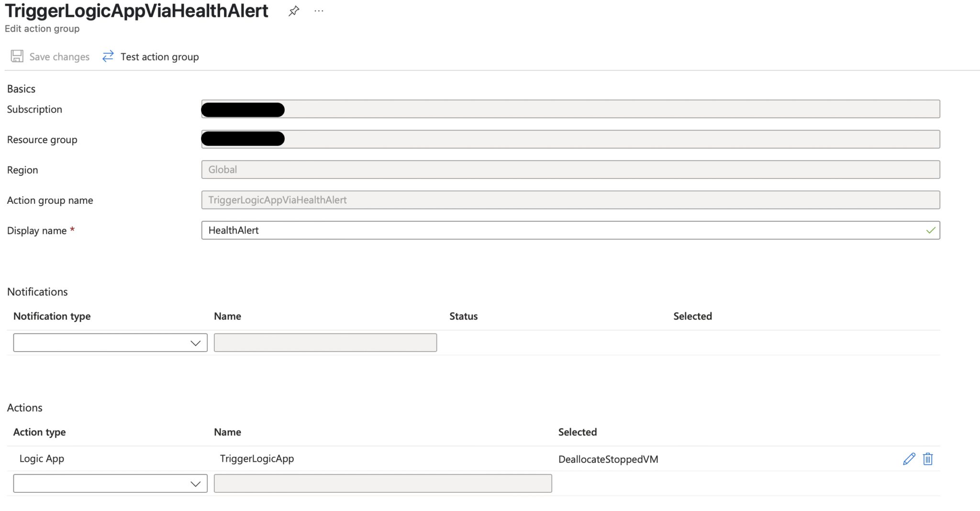Viewport: 980px width, 511px height.
Task: Click the Action group name label
Action: pos(50,200)
